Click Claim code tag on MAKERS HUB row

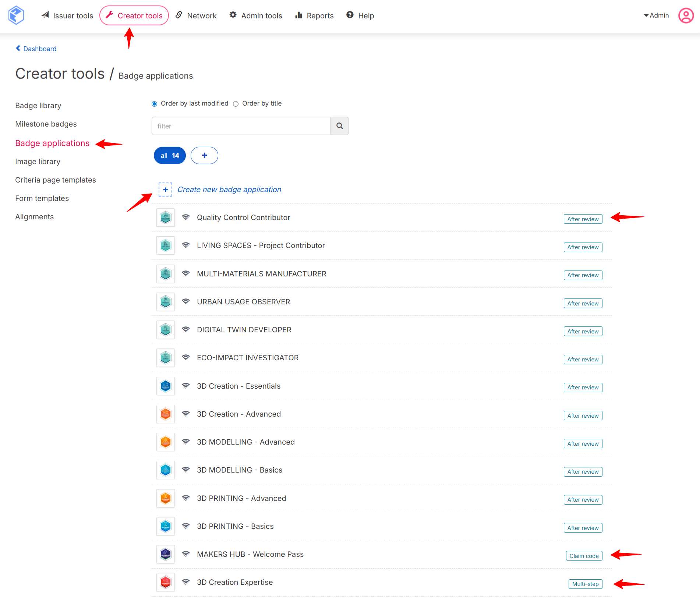pos(584,556)
